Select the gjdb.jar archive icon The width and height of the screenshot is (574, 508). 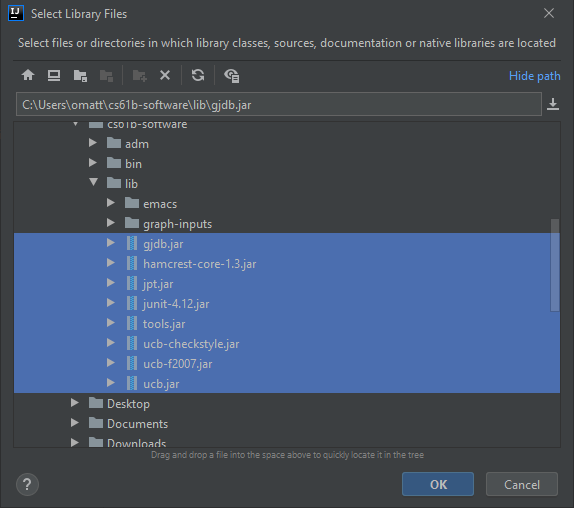tap(132, 243)
